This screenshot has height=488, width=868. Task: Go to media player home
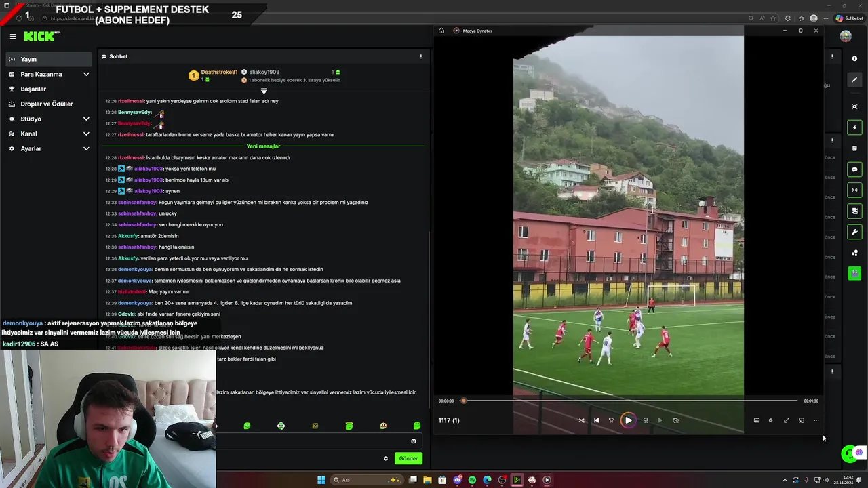point(441,30)
